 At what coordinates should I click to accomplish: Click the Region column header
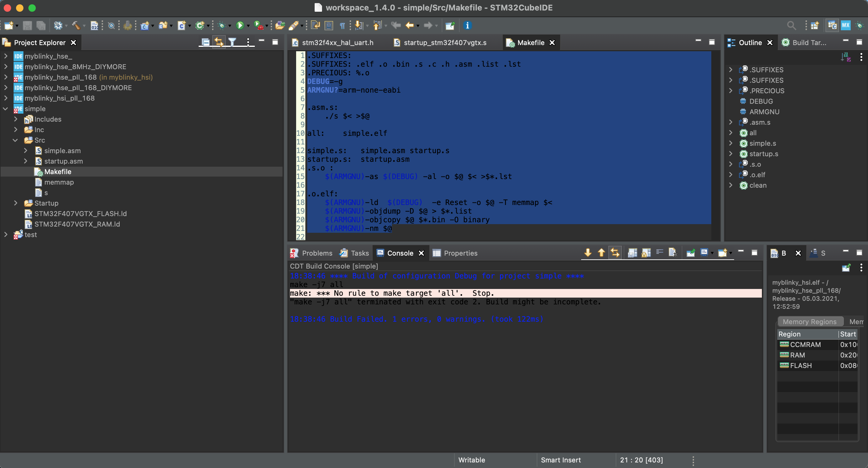click(x=808, y=334)
